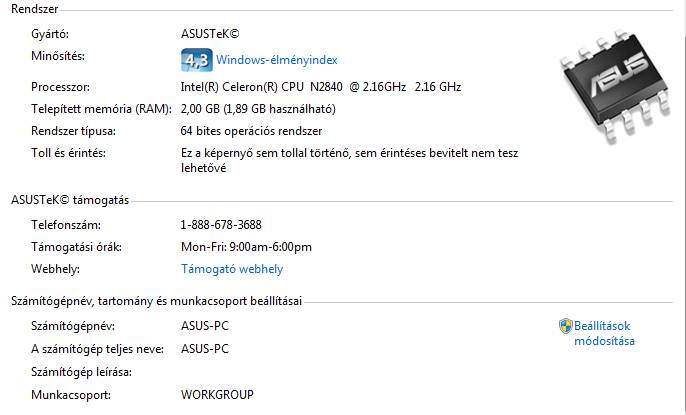This screenshot has width=686, height=415.
Task: Click the ASUS-PC value next to Számítógépnév
Action: click(x=205, y=326)
